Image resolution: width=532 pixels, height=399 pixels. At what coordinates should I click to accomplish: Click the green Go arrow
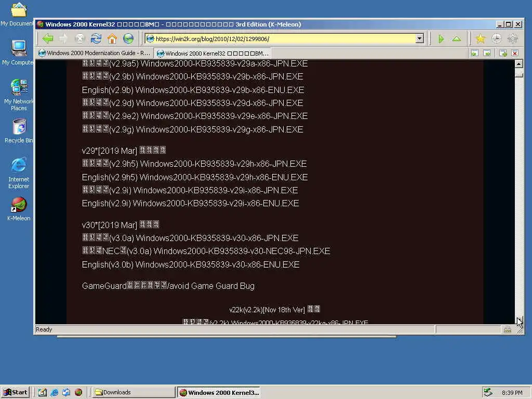point(441,38)
